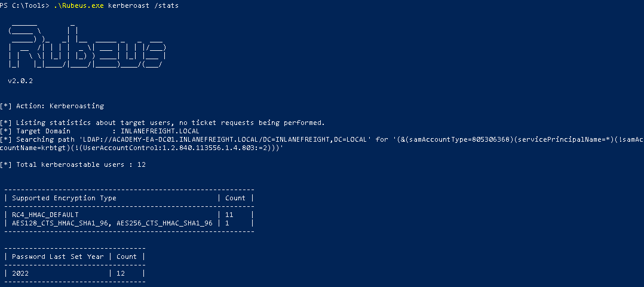
Task: Click the RC4_HMAC_DEFAULT table row
Action: (x=45, y=215)
